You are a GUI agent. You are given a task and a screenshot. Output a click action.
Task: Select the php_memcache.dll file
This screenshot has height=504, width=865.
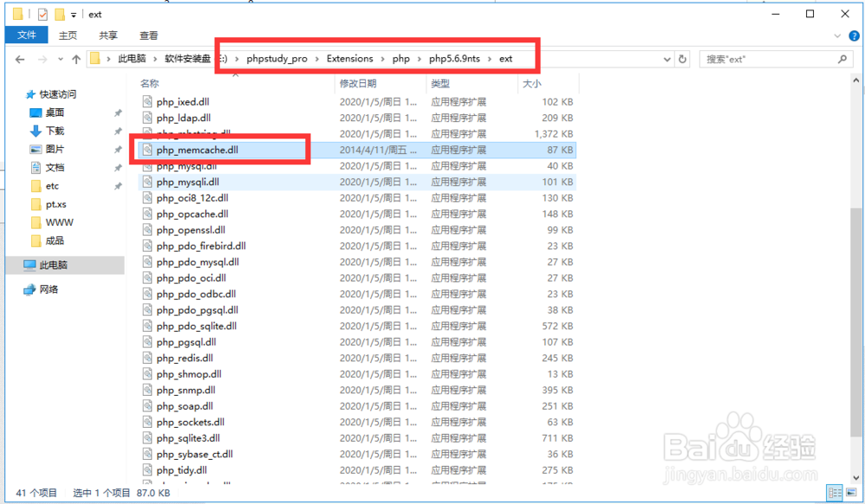click(x=357, y=150)
